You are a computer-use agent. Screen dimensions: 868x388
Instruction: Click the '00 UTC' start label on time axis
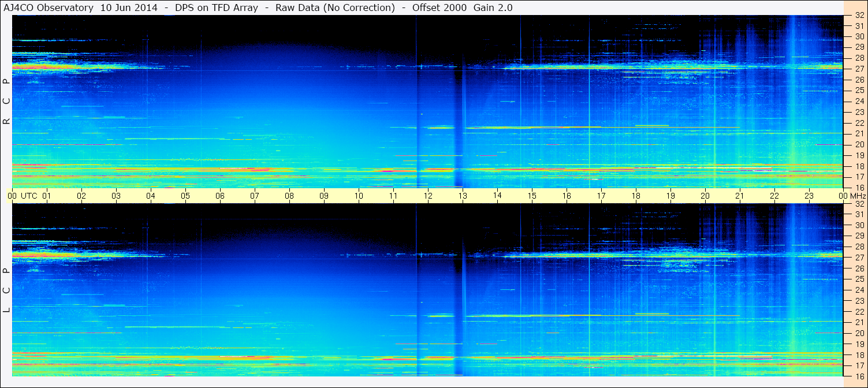point(23,196)
